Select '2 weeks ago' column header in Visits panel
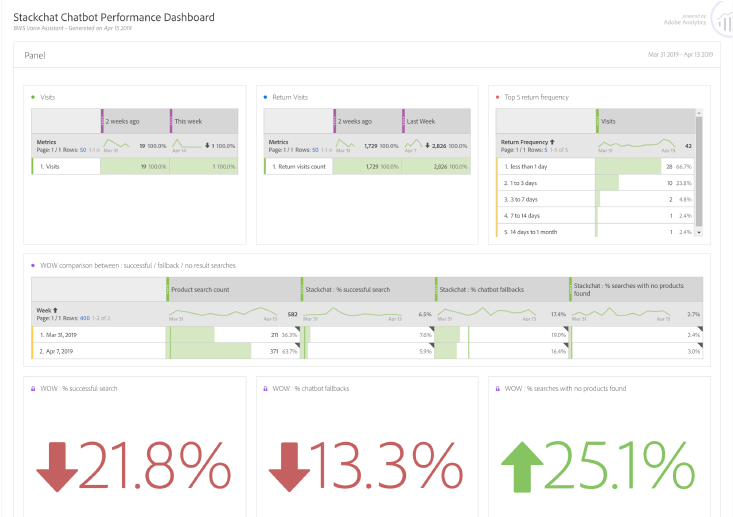This screenshot has width=733, height=517. (136, 121)
